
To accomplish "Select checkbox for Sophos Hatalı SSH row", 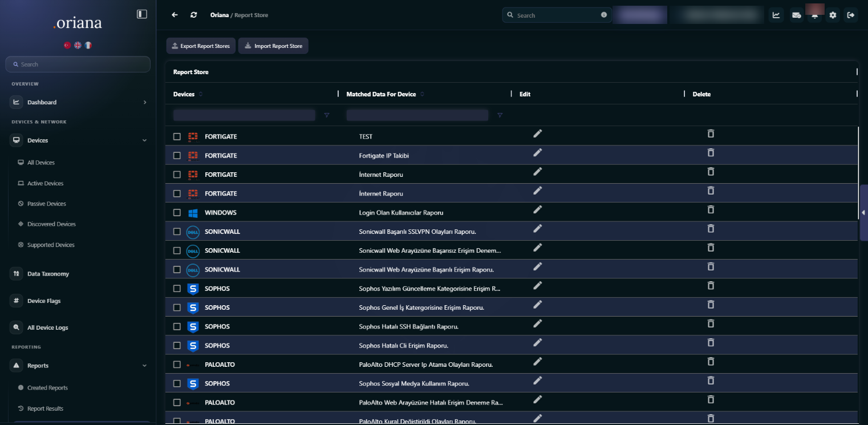I will 177,326.
